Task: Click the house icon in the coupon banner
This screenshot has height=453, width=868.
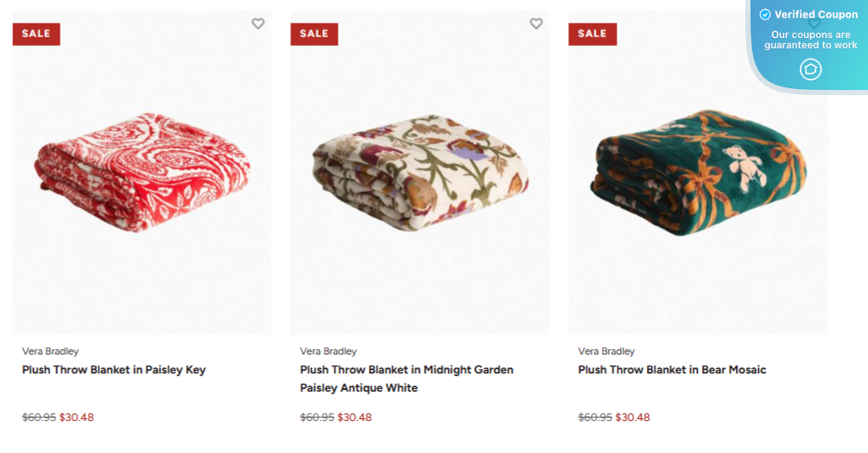Action: click(810, 69)
